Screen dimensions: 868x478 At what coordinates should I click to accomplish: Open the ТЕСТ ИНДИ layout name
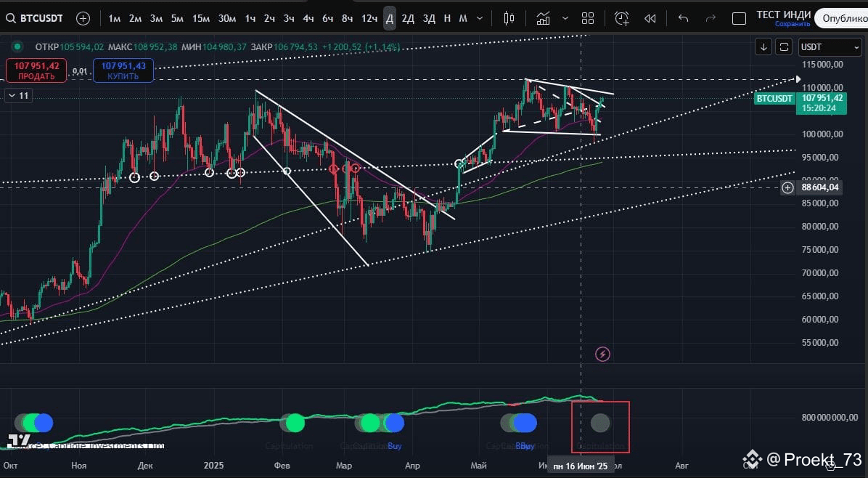click(x=783, y=15)
